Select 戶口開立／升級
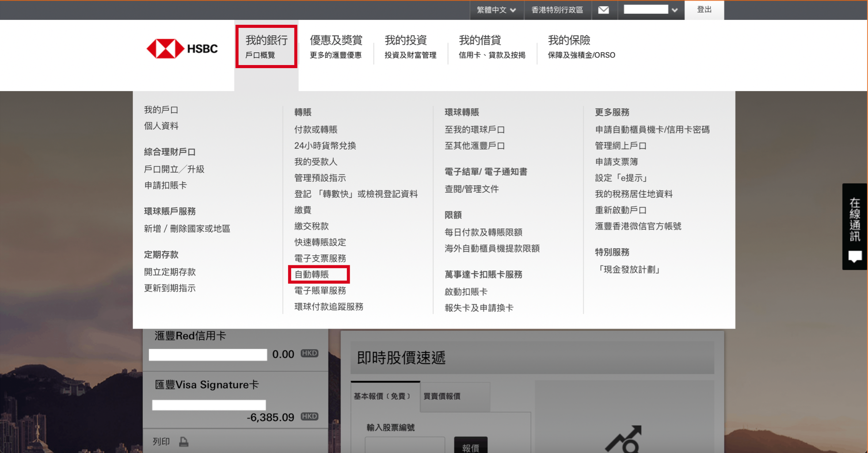Image resolution: width=868 pixels, height=453 pixels. click(x=174, y=169)
